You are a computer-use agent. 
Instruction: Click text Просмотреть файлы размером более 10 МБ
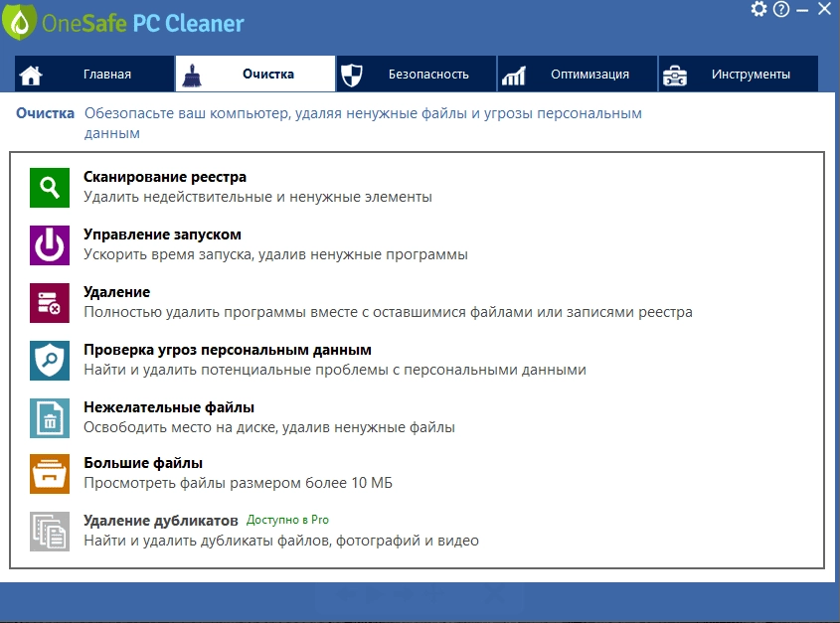238,483
